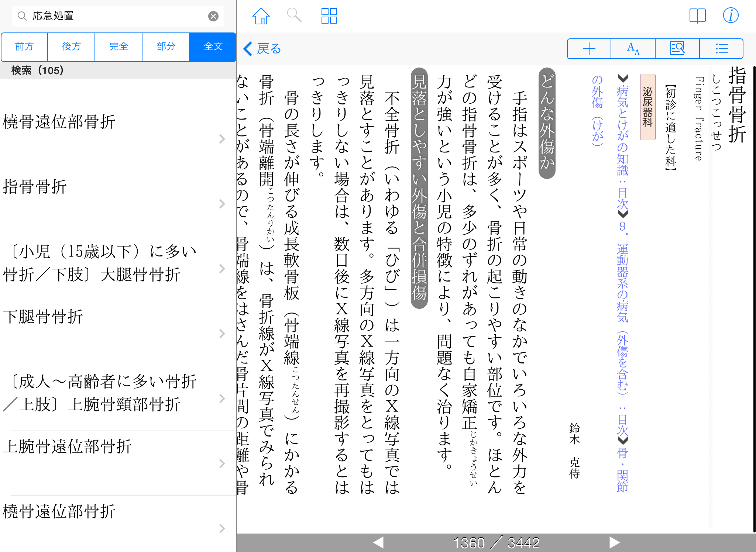Open search with magnifier icon in toolbar

[294, 15]
